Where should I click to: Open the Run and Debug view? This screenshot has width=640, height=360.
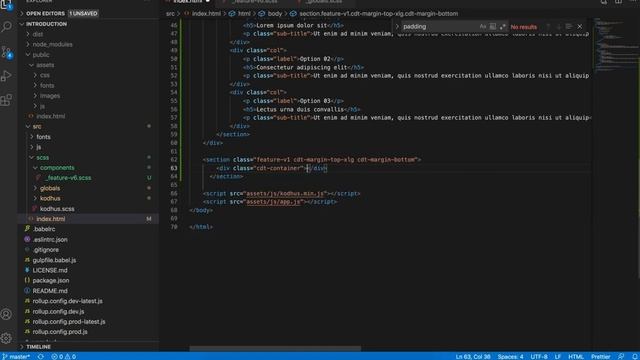click(7, 76)
